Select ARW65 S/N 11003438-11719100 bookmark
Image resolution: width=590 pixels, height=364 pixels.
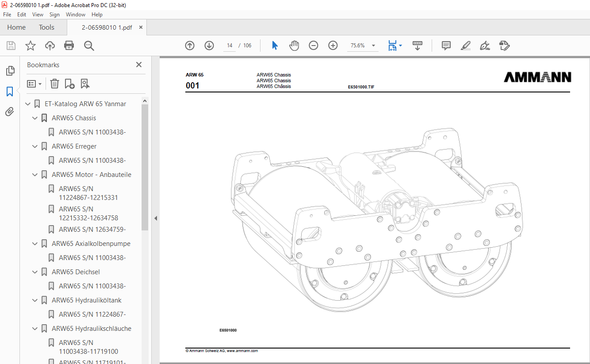tap(88, 347)
